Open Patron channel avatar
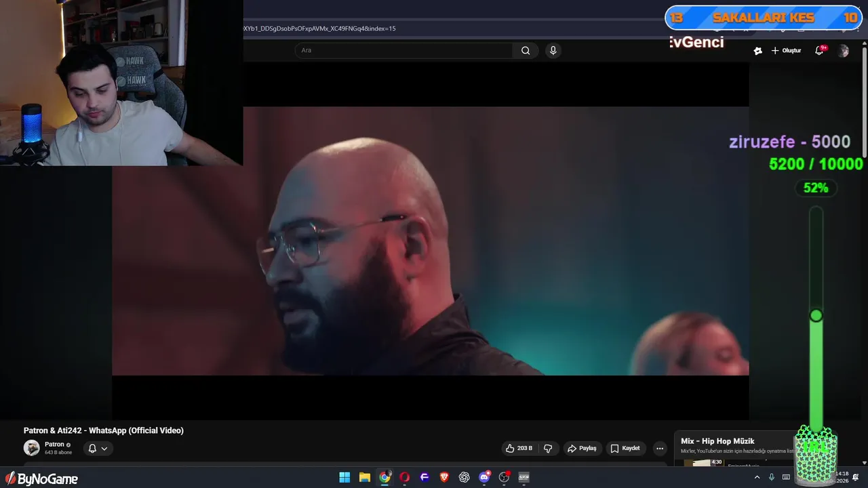Image resolution: width=868 pixels, height=488 pixels. (x=32, y=448)
